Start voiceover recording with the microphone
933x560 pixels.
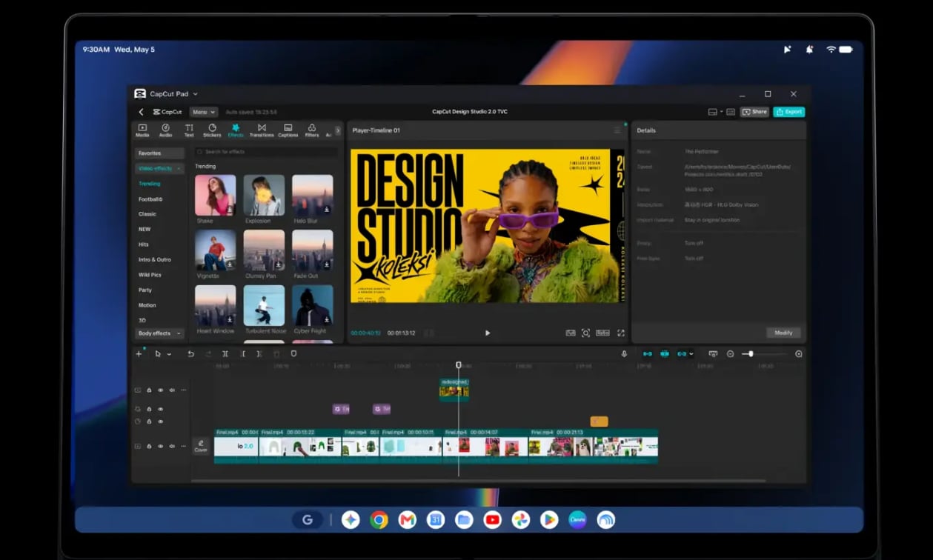[x=624, y=354]
